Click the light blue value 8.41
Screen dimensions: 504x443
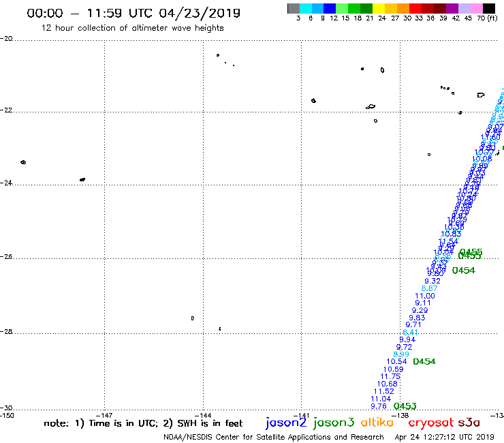(x=410, y=332)
